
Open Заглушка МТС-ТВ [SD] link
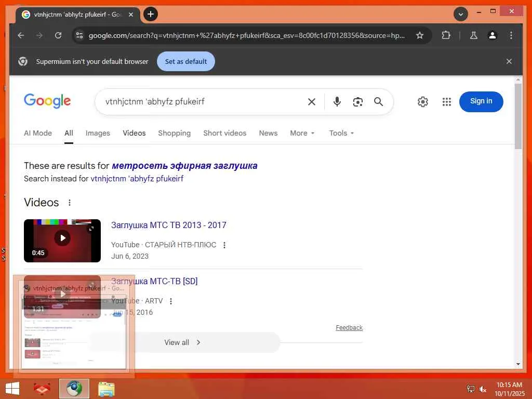tap(154, 281)
